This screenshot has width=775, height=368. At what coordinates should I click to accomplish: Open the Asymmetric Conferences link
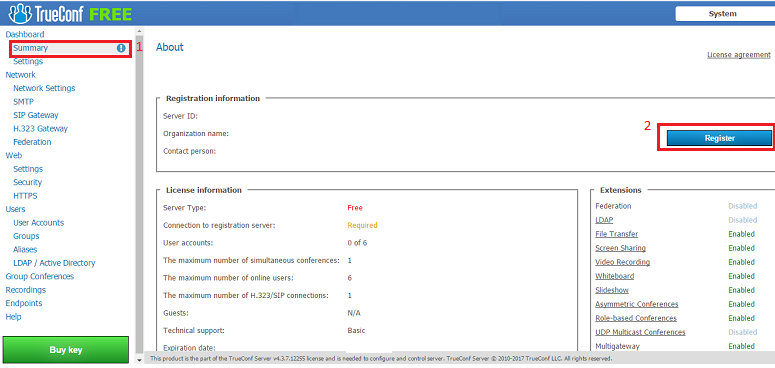(637, 304)
